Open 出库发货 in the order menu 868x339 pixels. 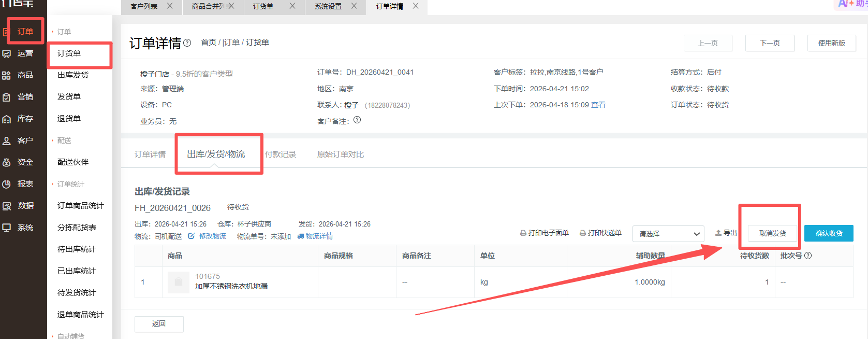tap(73, 75)
